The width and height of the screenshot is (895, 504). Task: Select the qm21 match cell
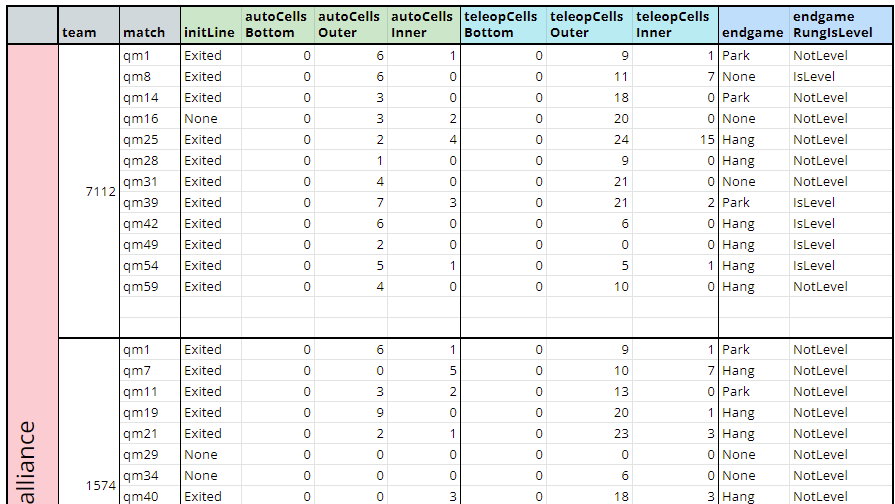[150, 434]
